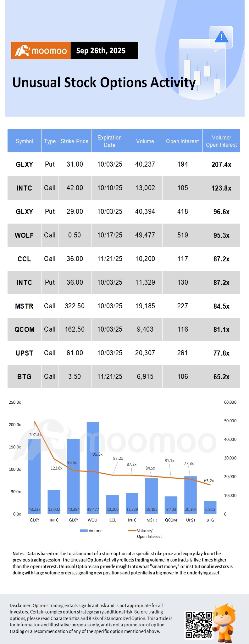Click the 207.4x ratio in the table
Image resolution: width=249 pixels, height=644 pixels.
coord(221,164)
